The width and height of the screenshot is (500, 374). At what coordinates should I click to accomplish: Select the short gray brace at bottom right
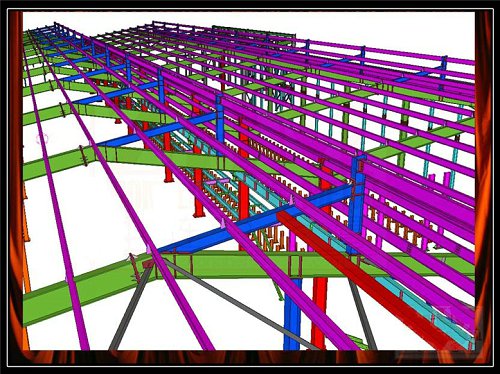(x=362, y=313)
